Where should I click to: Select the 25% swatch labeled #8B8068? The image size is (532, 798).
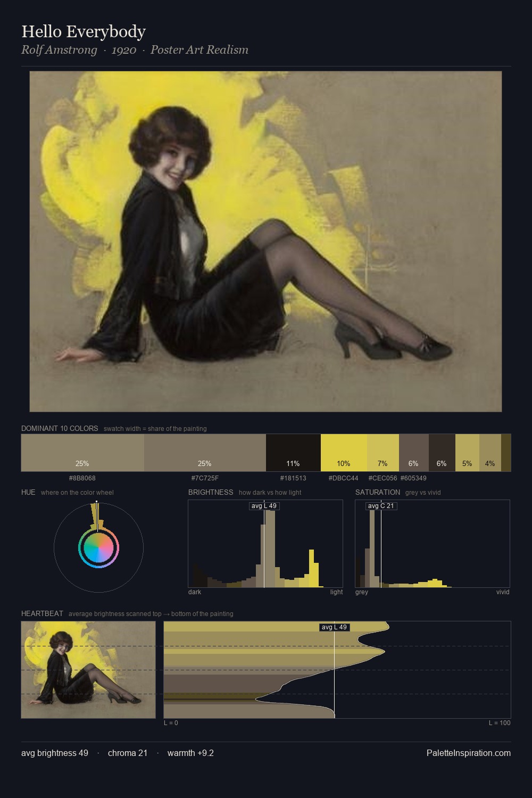82,453
